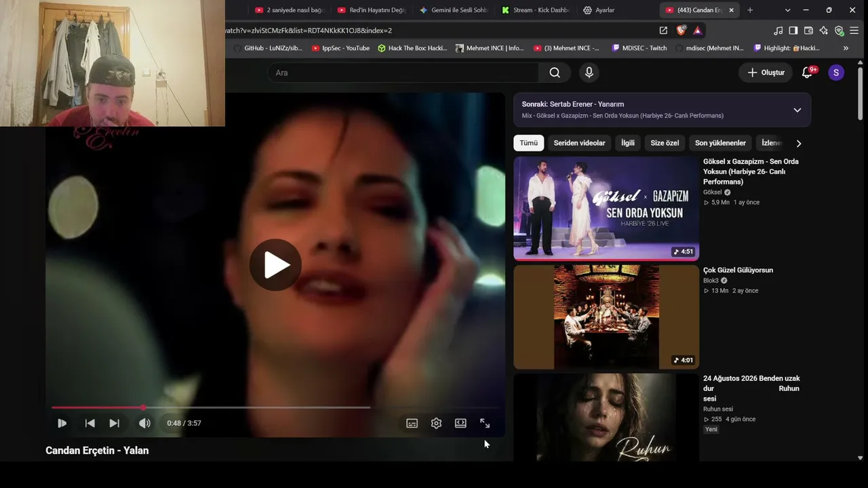Skip to the next video

pos(115,423)
